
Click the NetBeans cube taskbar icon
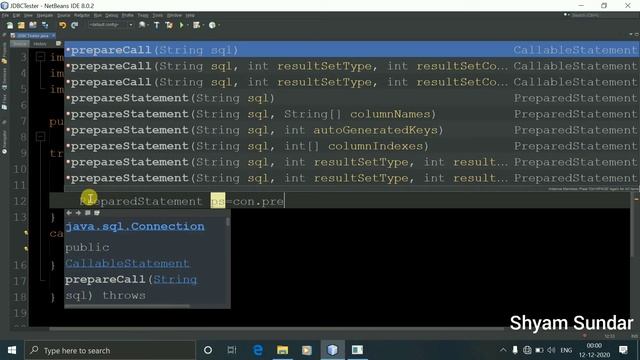coord(333,350)
